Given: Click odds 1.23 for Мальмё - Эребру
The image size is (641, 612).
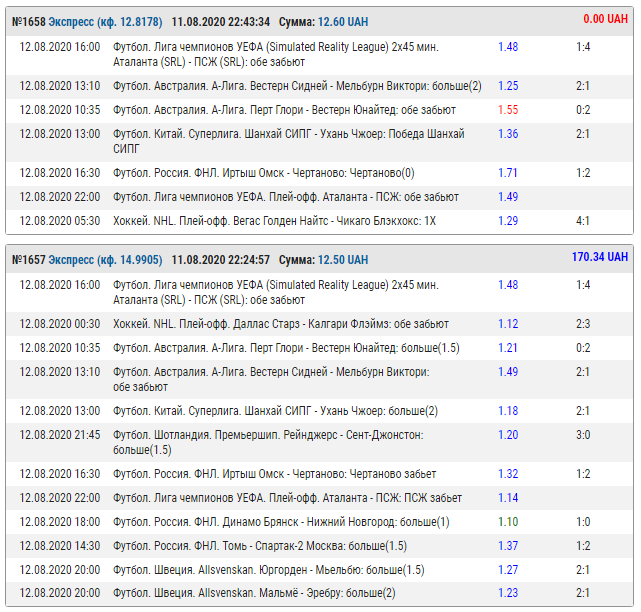Looking at the screenshot, I should [508, 592].
